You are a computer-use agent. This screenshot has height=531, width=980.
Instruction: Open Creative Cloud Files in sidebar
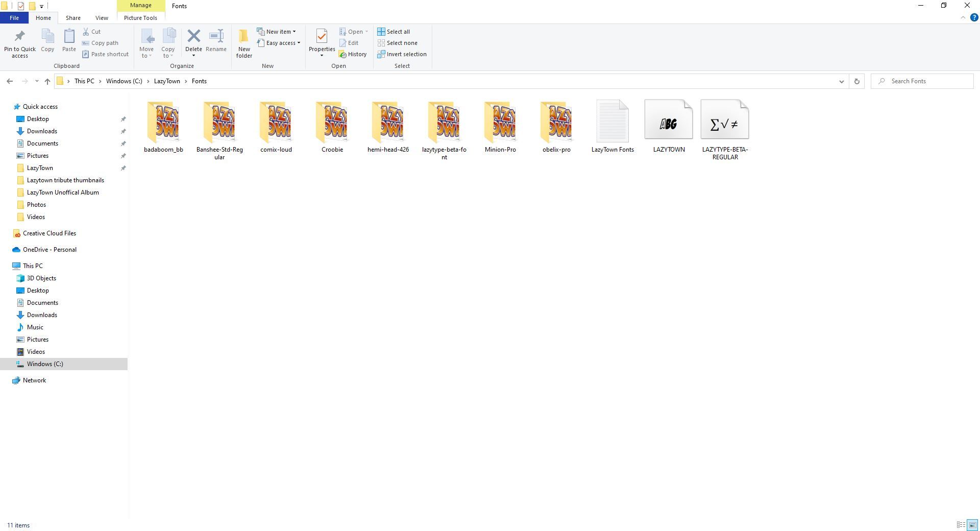(x=49, y=233)
